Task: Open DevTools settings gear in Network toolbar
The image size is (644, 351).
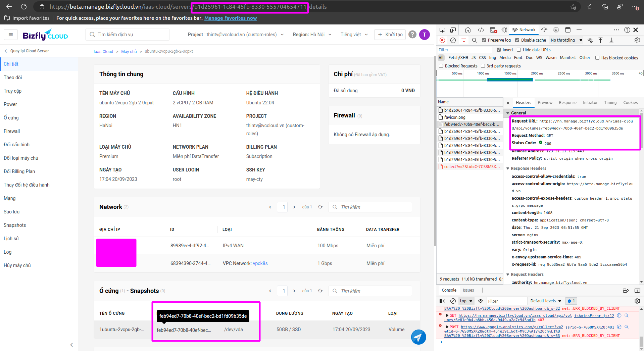Action: tap(637, 40)
